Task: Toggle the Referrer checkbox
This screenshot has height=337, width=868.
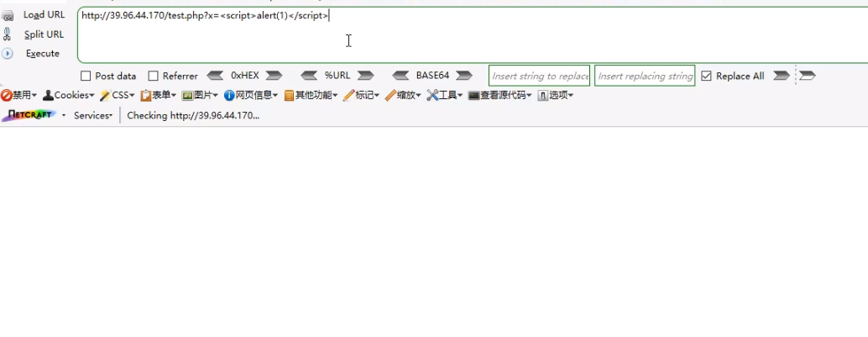Action: 154,76
